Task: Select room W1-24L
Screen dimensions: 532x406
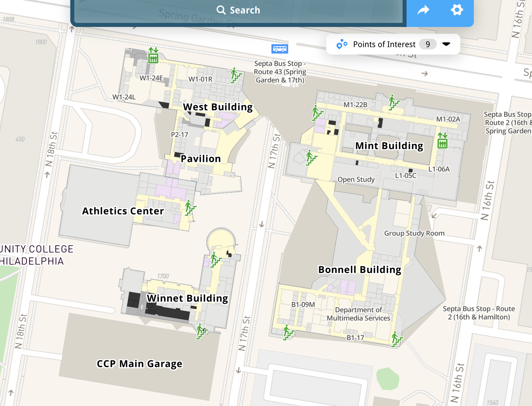Action: pos(124,97)
